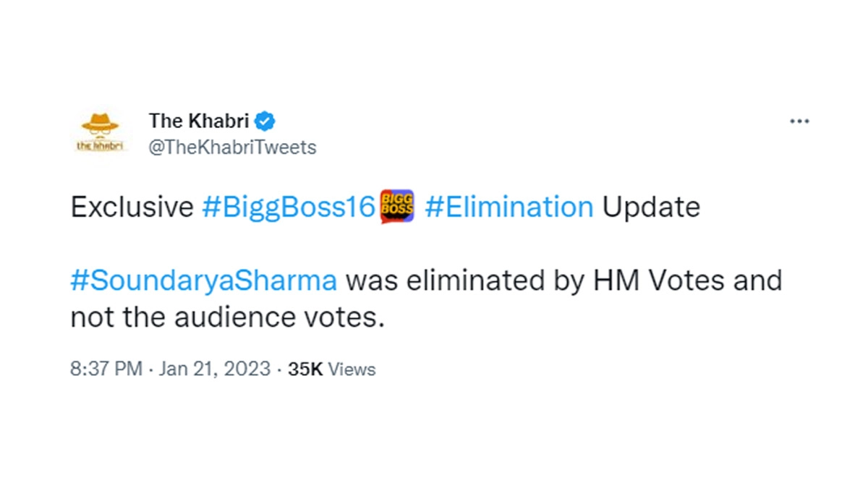This screenshot has height=488, width=868.
Task: Click the 8:37 PM timestamp
Action: tap(106, 369)
